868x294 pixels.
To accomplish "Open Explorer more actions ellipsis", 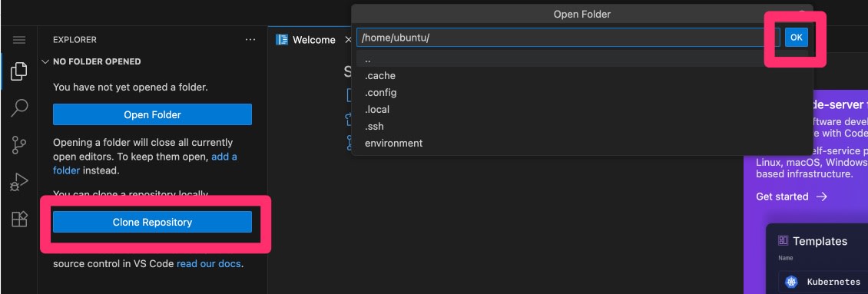I will pos(250,40).
